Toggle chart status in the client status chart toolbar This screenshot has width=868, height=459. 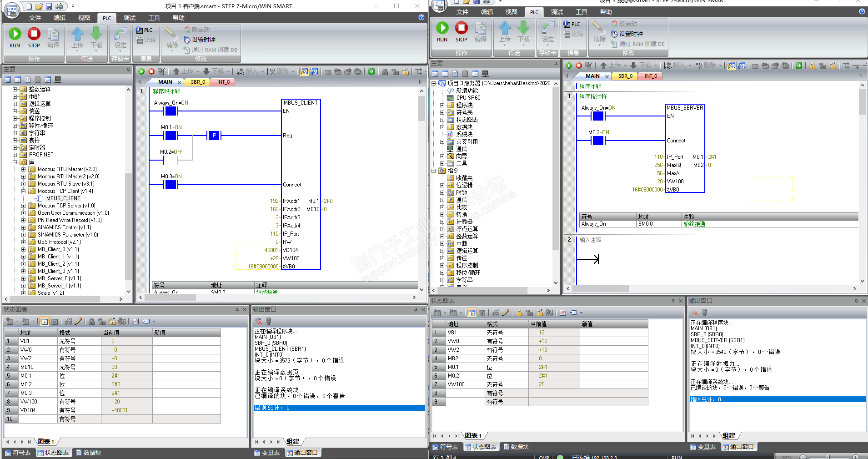[44, 321]
